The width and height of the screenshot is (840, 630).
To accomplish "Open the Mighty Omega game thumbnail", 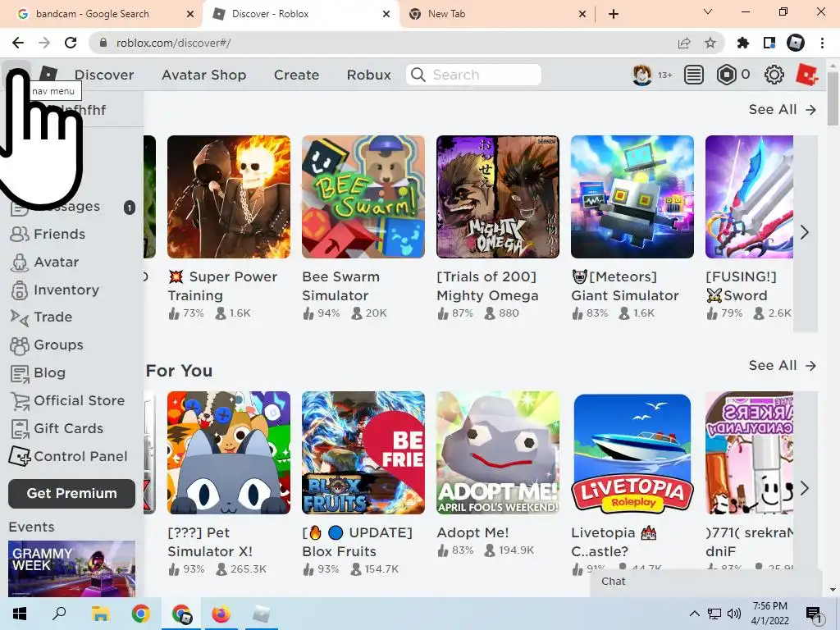I will coord(498,197).
